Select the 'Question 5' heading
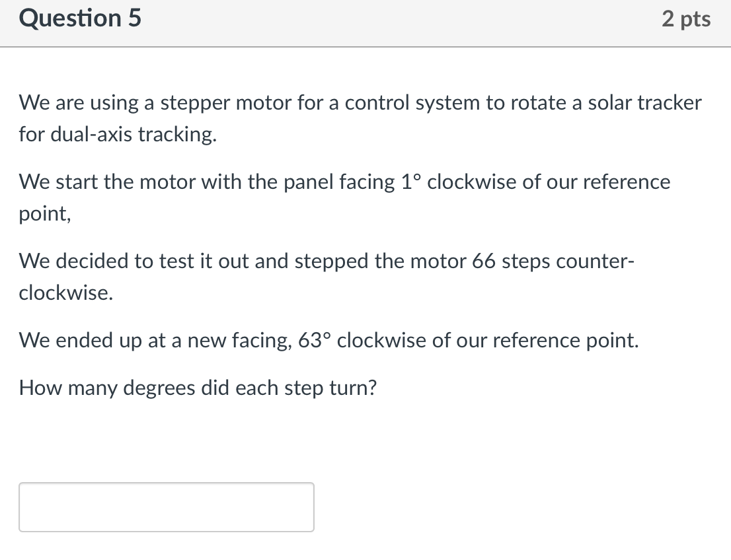Screen dimensions: 731x560 (x=80, y=18)
